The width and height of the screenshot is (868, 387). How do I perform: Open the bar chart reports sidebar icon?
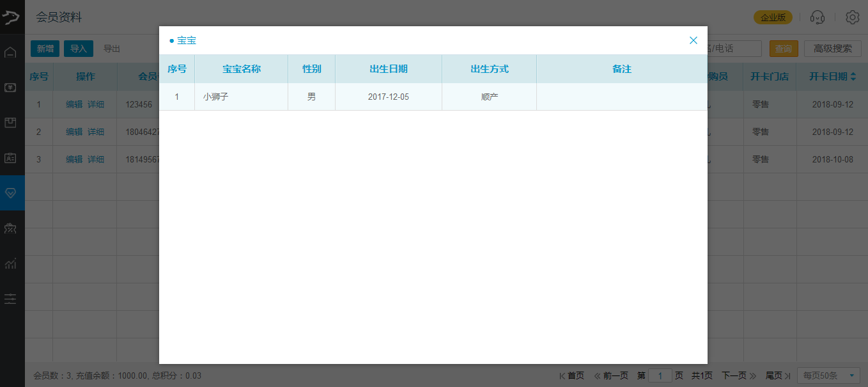(x=10, y=263)
